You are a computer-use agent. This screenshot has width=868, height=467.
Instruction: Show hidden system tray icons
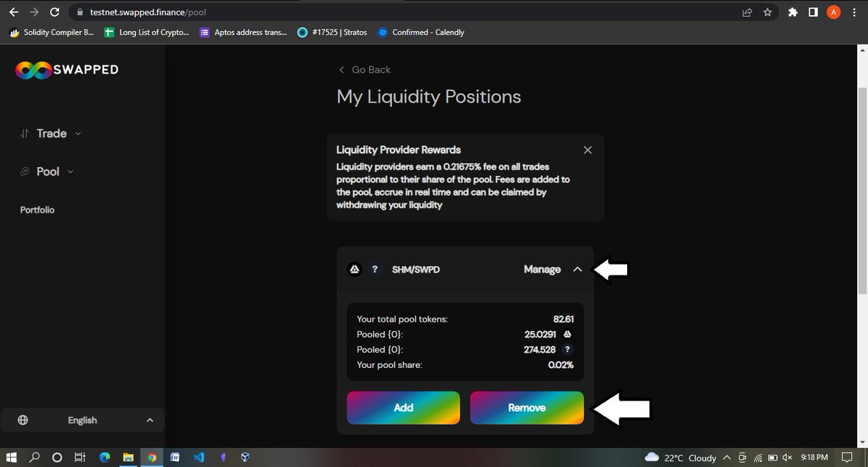point(726,458)
